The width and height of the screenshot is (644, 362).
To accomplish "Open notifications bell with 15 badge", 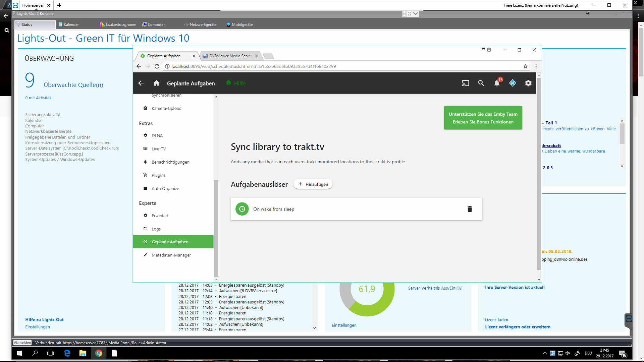I will 497,82.
